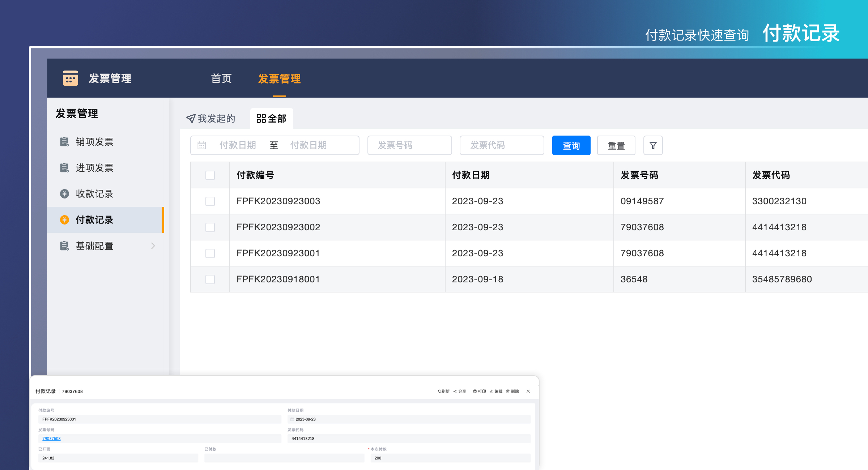The height and width of the screenshot is (470, 868).
Task: 打开付款日期起始日期选择器
Action: [x=238, y=145]
